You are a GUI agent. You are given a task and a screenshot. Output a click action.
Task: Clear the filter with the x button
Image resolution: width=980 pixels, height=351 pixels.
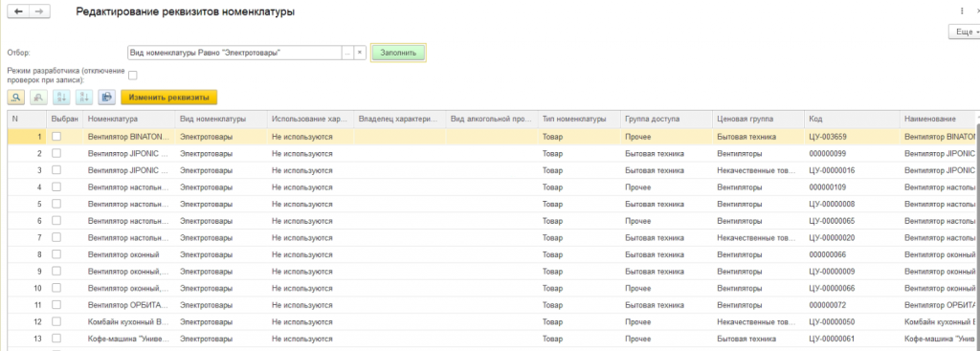point(360,54)
